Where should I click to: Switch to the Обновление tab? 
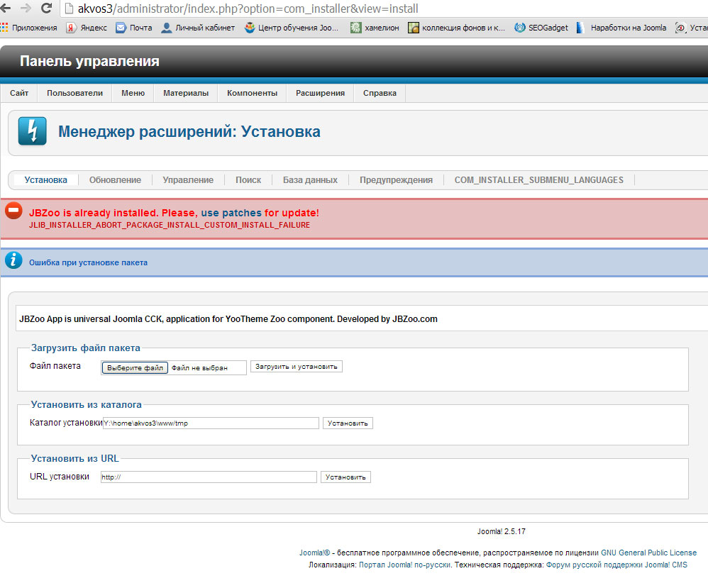[x=115, y=179]
